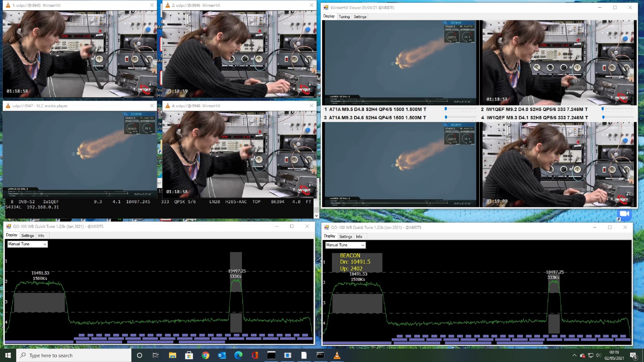Viewport: 644px width, 362px height.
Task: Show hidden system tray icons
Action: point(574,355)
